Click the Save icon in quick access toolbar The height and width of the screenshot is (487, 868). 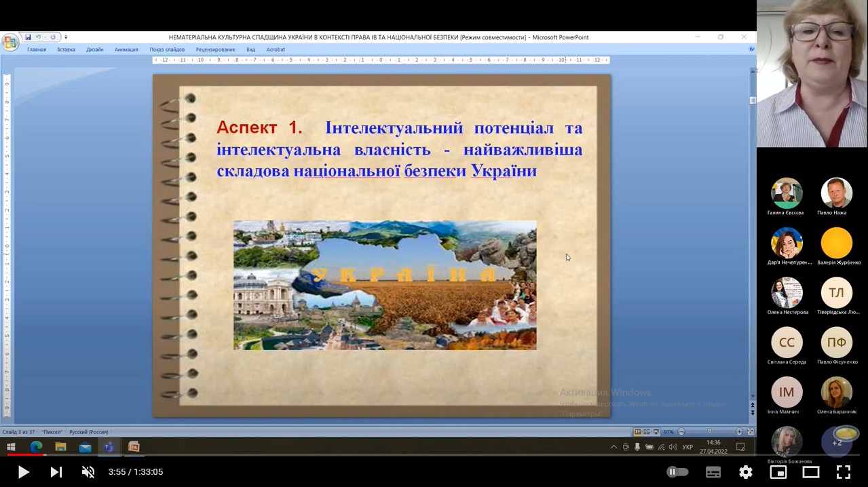[28, 37]
